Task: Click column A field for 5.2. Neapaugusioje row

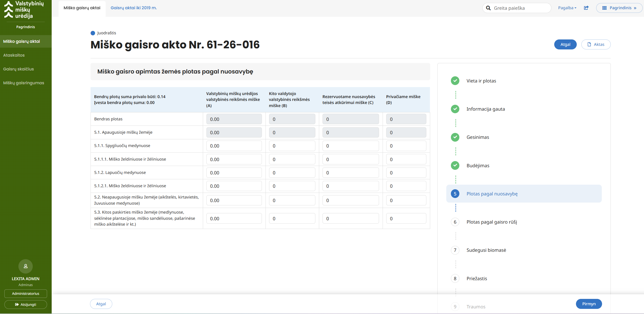Action: (234, 200)
